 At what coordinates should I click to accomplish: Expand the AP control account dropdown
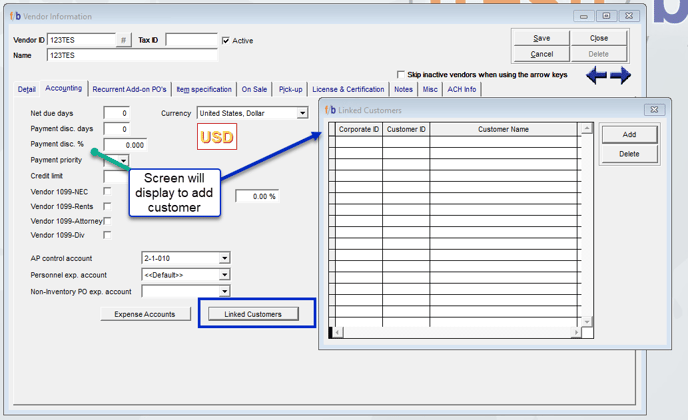224,258
